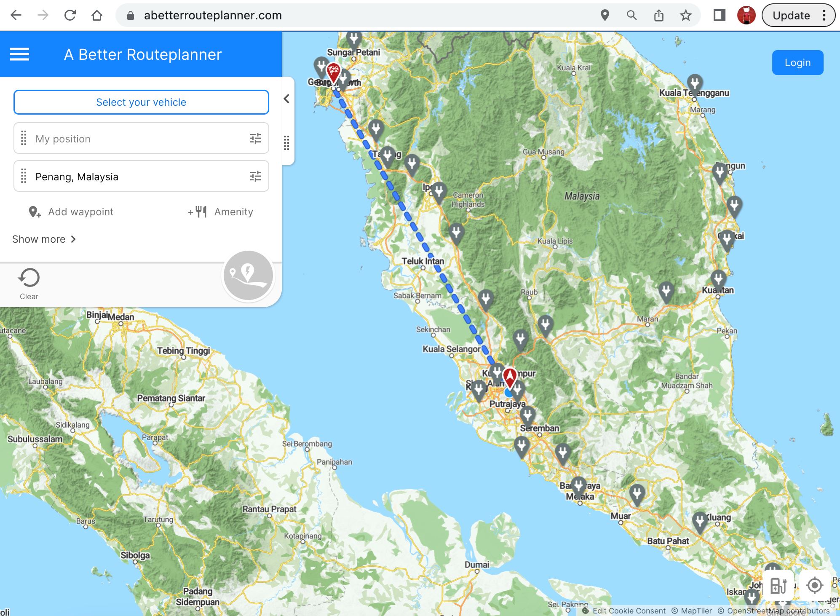Open settings for the My position field
The width and height of the screenshot is (840, 616).
[x=255, y=138]
